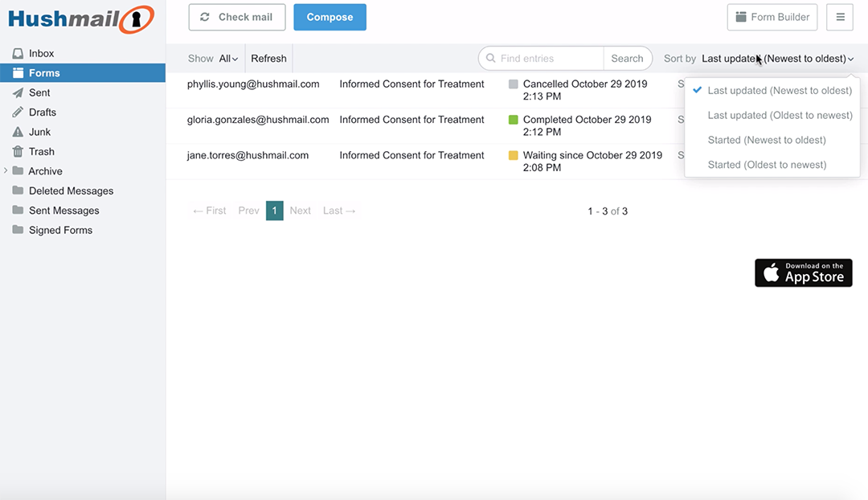Open the hamburger menu icon
Image resolution: width=868 pixels, height=500 pixels.
click(840, 18)
